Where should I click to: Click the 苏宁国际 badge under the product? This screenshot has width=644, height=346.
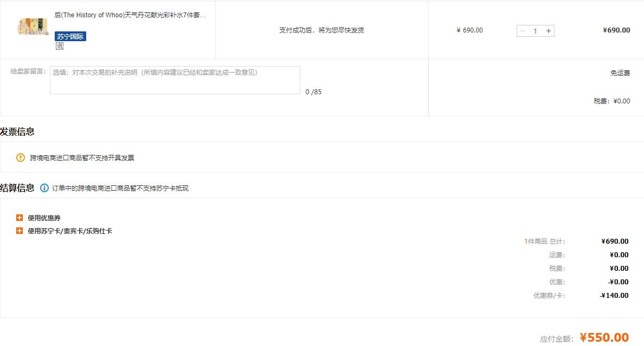(x=70, y=36)
